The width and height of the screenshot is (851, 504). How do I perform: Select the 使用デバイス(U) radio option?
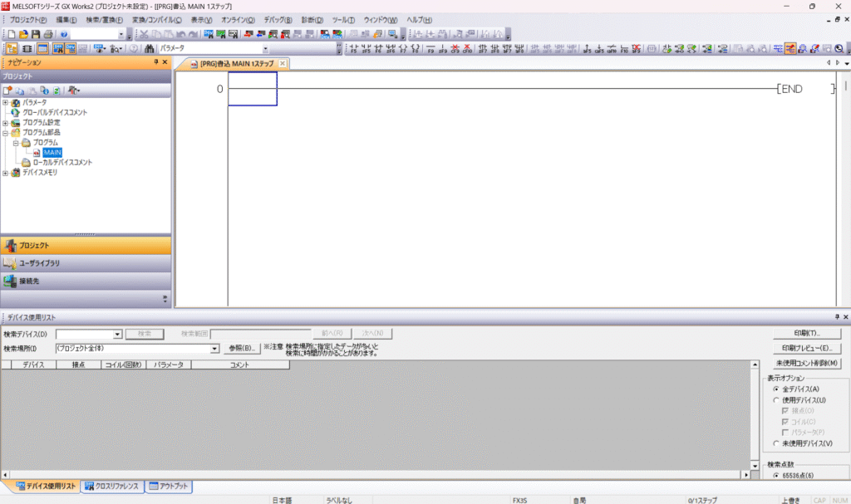click(776, 400)
